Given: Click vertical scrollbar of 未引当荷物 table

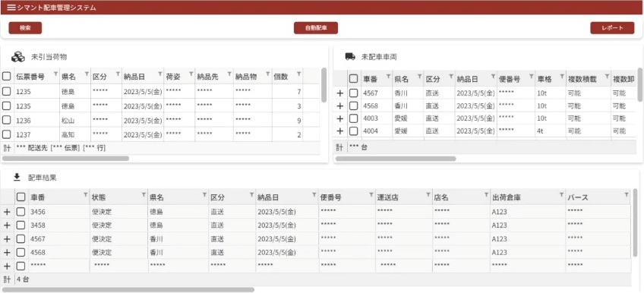Looking at the screenshot, I should click(x=324, y=85).
